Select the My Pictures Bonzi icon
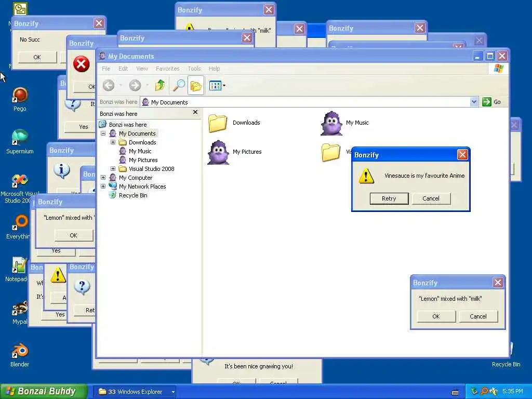Image resolution: width=532 pixels, height=399 pixels. click(x=218, y=152)
